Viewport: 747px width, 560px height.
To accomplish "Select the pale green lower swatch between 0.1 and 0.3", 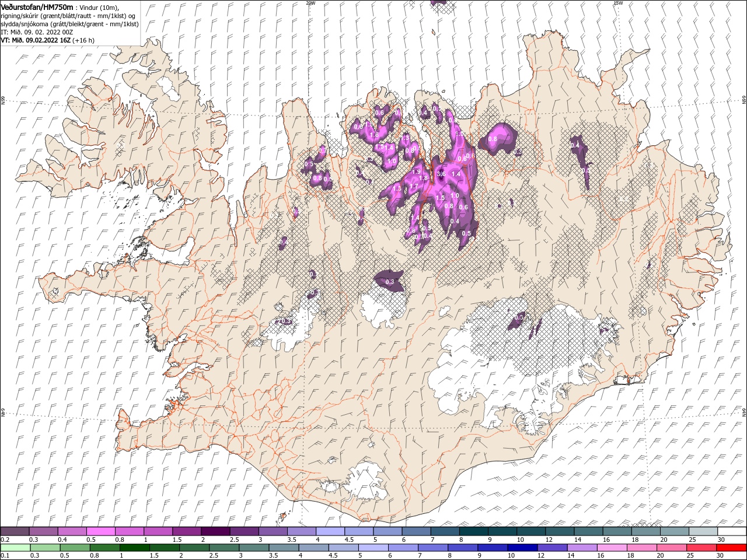I will point(16,547).
